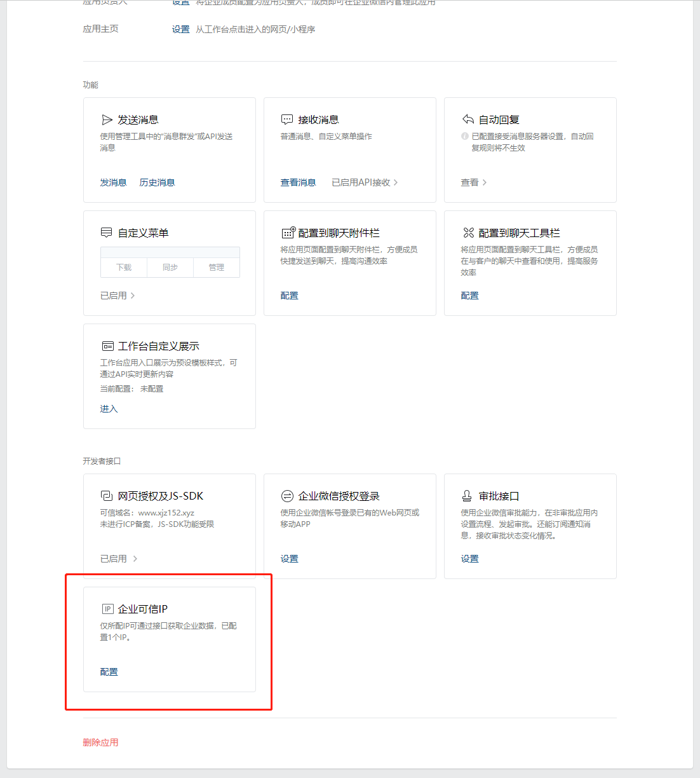Image resolution: width=700 pixels, height=778 pixels.
Task: Click the 发送消息 paper plane icon
Action: tap(107, 119)
